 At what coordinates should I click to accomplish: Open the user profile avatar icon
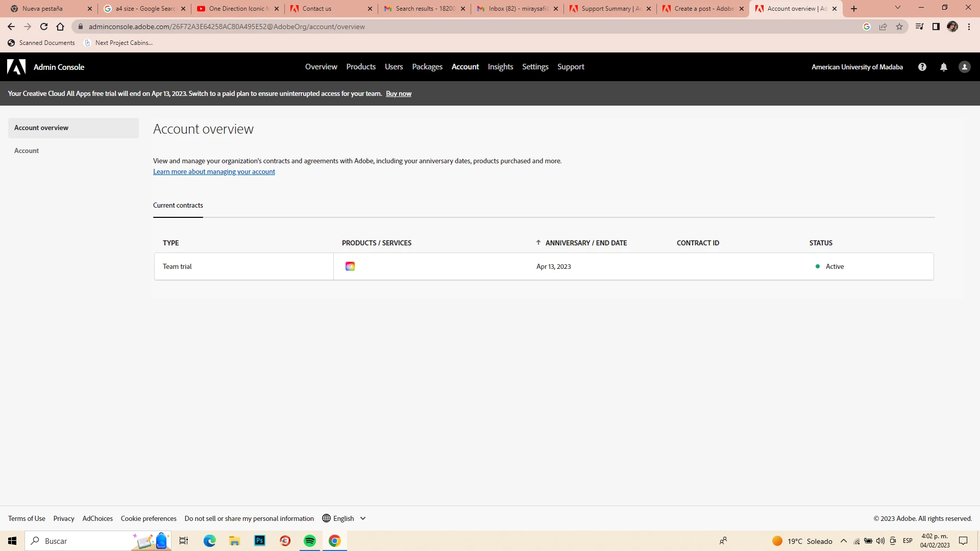click(x=964, y=67)
